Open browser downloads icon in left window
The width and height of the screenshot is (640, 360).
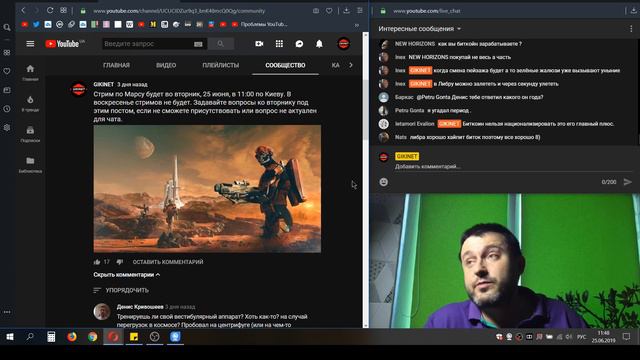point(347,11)
